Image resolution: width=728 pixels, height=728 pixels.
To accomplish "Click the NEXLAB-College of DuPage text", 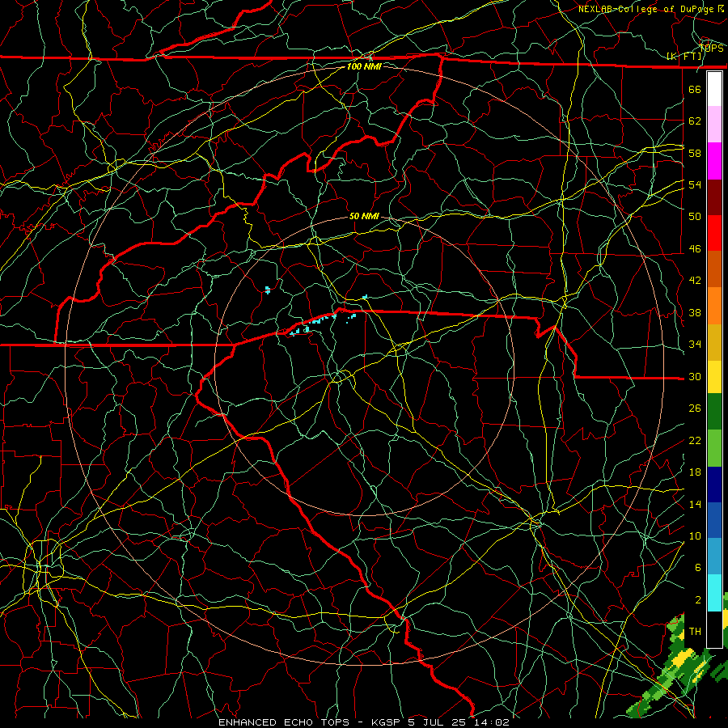I will point(647,9).
